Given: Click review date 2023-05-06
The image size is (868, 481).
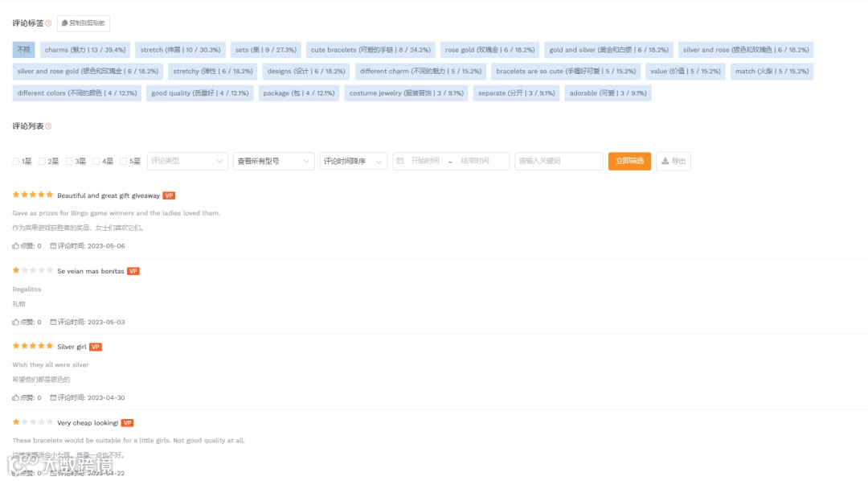Looking at the screenshot, I should tap(106, 246).
